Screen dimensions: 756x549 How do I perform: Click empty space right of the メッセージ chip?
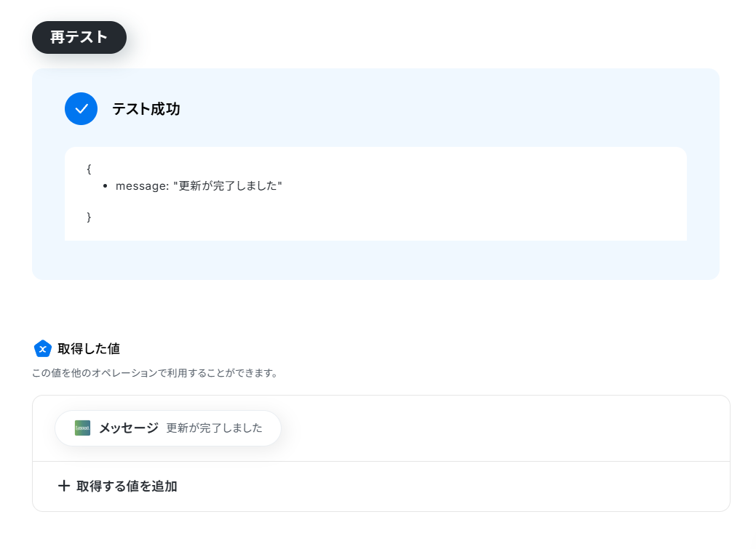501,428
